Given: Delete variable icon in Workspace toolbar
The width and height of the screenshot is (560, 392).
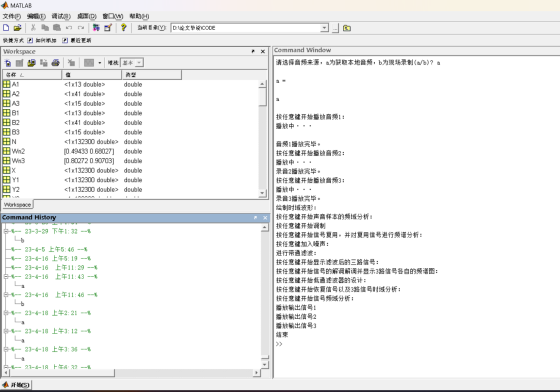Looking at the screenshot, I should [71, 63].
